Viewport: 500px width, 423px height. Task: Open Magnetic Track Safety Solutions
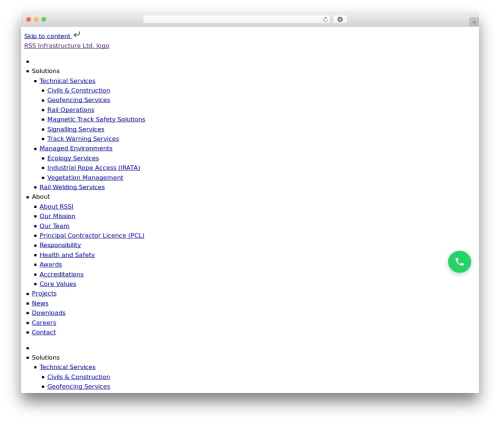[x=96, y=119]
